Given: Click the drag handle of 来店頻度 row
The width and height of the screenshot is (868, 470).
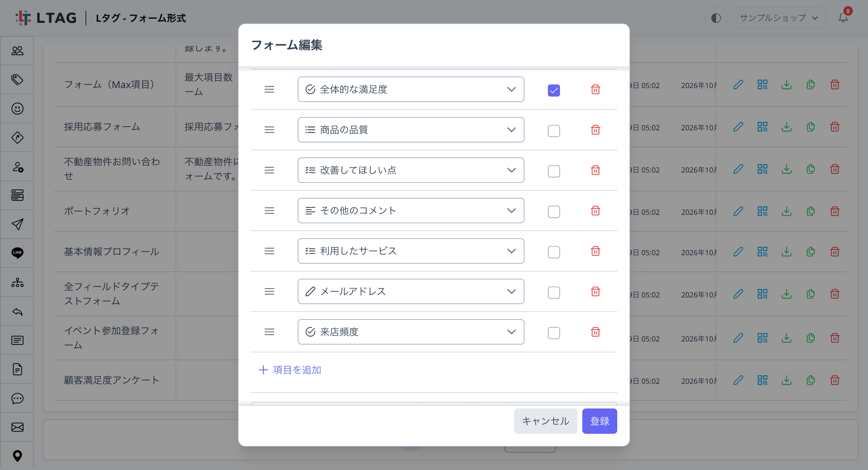Looking at the screenshot, I should click(269, 332).
